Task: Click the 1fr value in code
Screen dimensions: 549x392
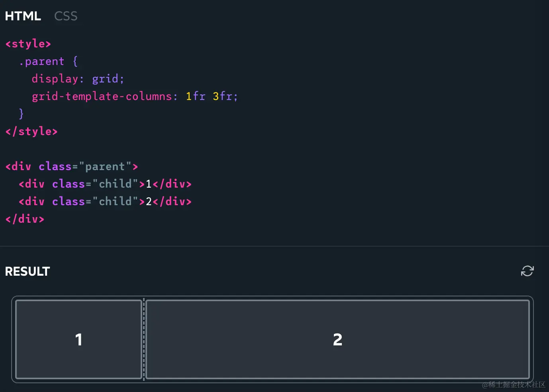Action: [195, 96]
